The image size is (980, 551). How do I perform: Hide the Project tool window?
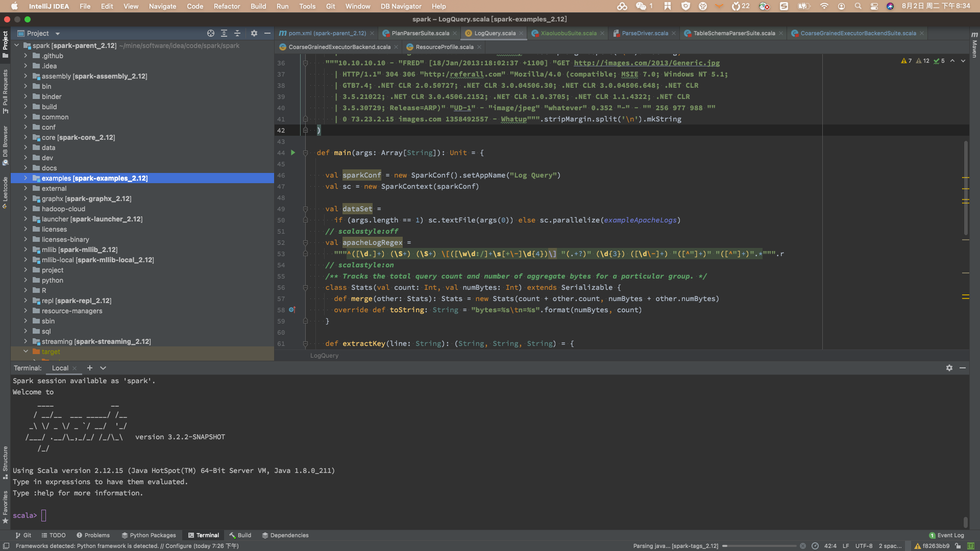coord(267,33)
